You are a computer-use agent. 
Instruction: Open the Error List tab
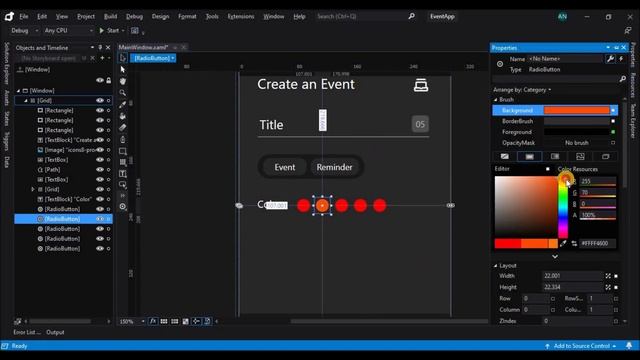tap(27, 332)
